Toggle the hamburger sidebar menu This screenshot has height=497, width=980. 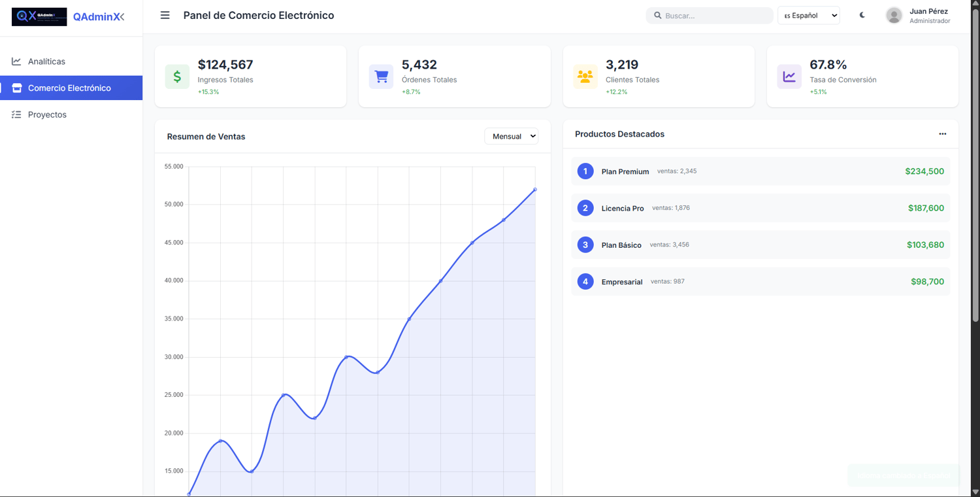tap(165, 15)
